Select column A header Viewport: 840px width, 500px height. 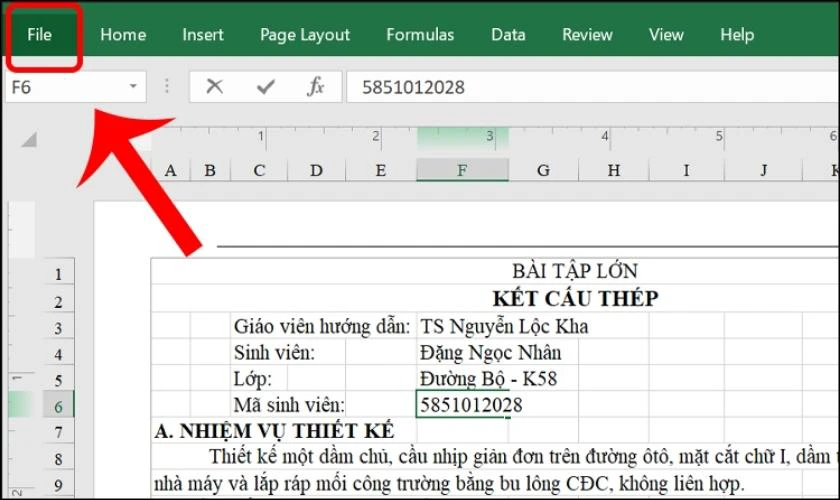point(170,170)
